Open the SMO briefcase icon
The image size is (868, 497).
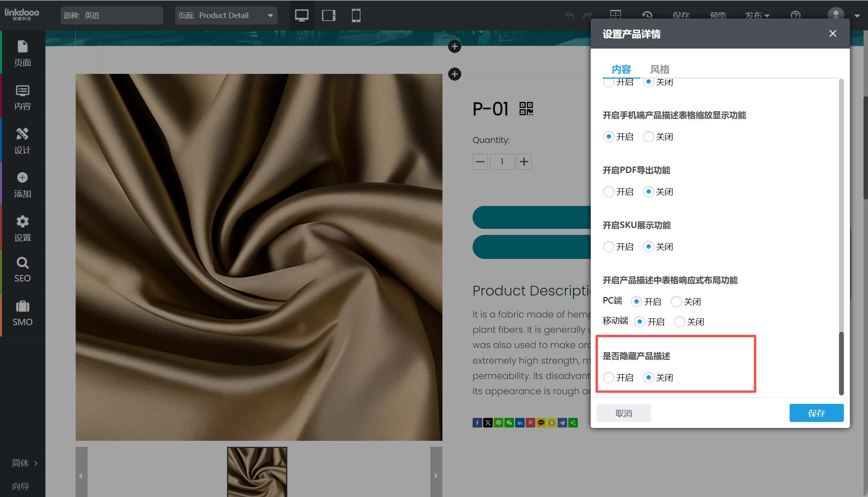[23, 313]
